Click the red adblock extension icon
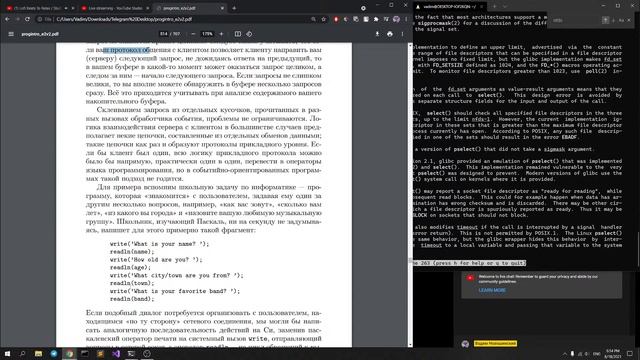 (336, 19)
